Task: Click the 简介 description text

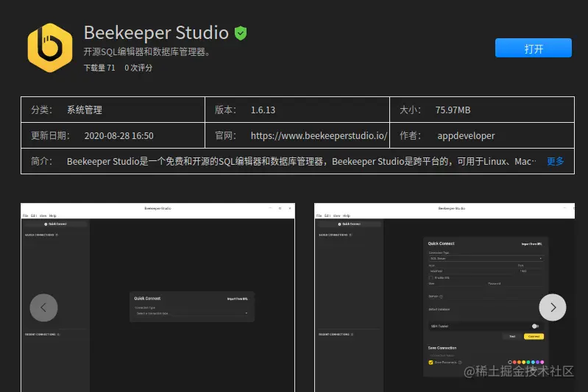Action: (302, 162)
